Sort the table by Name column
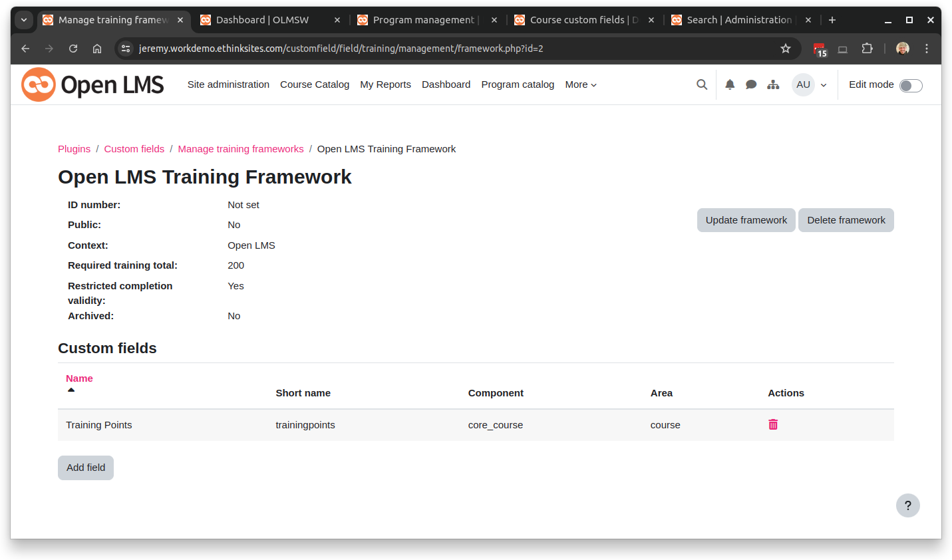This screenshot has width=952, height=560. coord(79,378)
